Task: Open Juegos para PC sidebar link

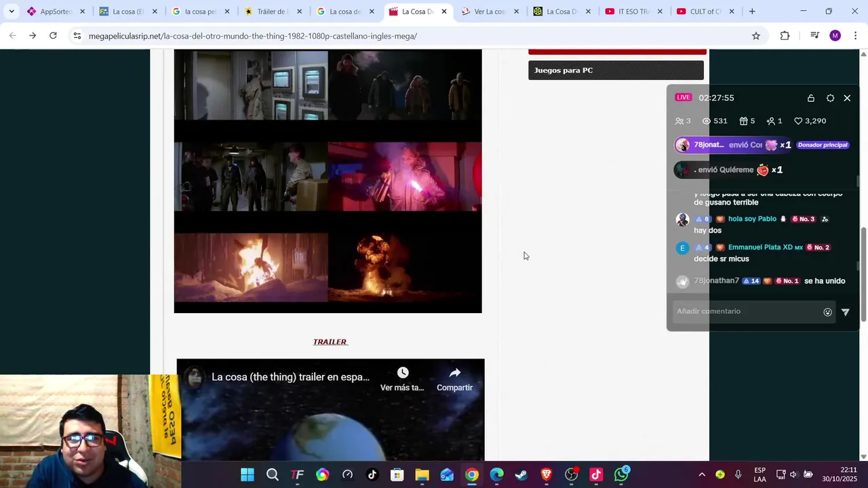Action: (616, 70)
